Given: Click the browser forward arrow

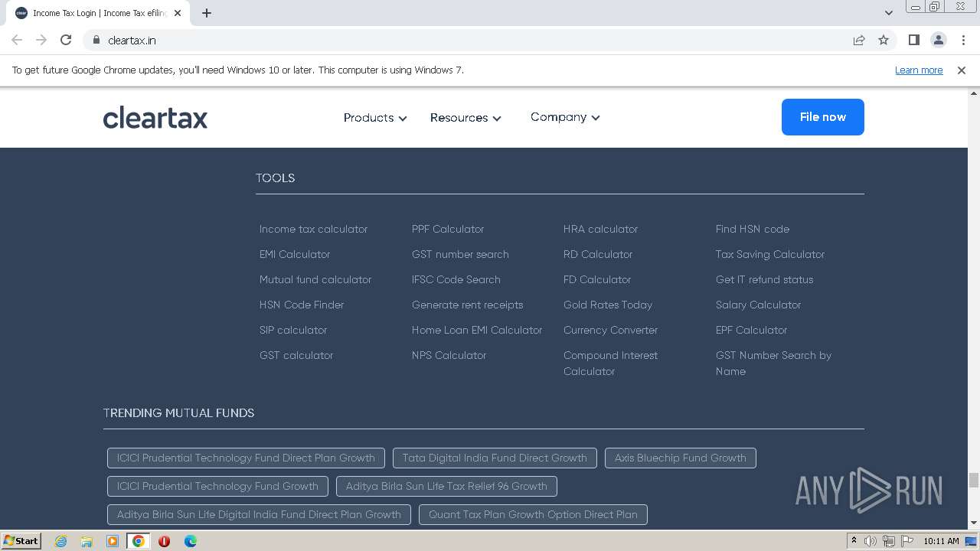Looking at the screenshot, I should tap(41, 40).
